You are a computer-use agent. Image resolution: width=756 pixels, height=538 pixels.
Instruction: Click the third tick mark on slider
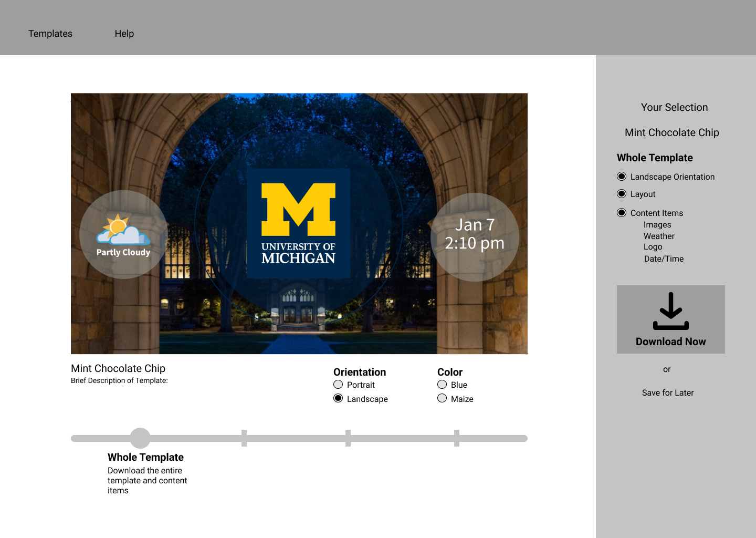click(x=348, y=438)
